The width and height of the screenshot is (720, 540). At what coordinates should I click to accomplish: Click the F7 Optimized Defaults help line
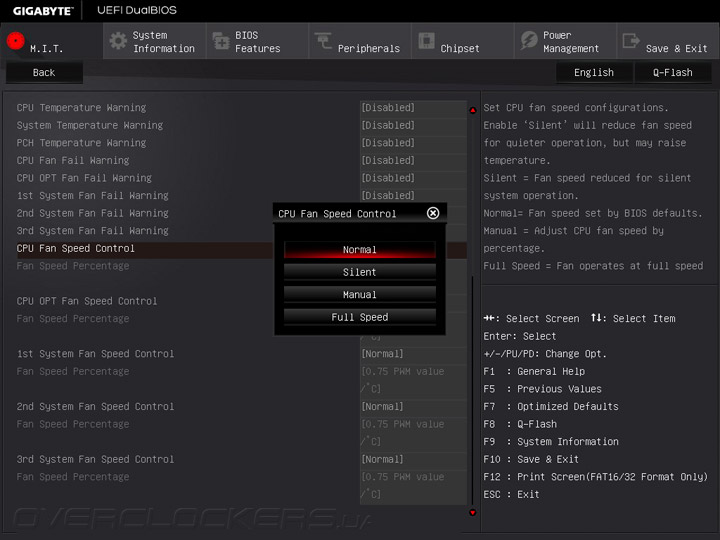click(551, 407)
